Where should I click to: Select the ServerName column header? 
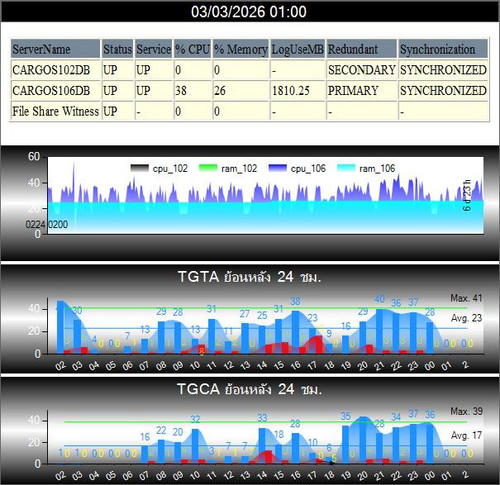coord(55,49)
